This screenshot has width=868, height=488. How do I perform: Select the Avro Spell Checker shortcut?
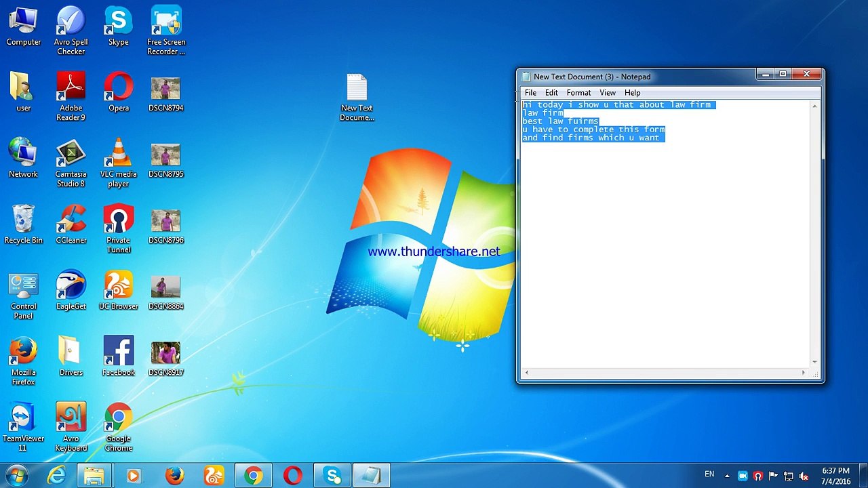(71, 32)
